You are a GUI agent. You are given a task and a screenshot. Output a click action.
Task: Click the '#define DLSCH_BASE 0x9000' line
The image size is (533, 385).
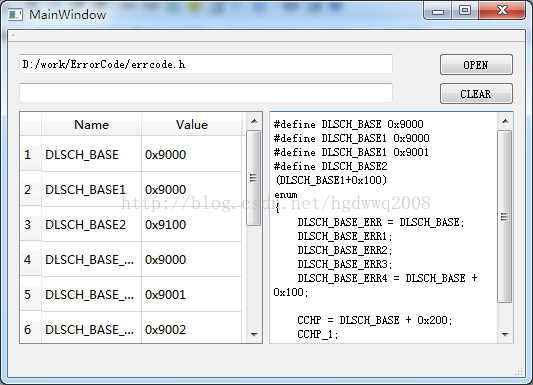[x=349, y=124]
